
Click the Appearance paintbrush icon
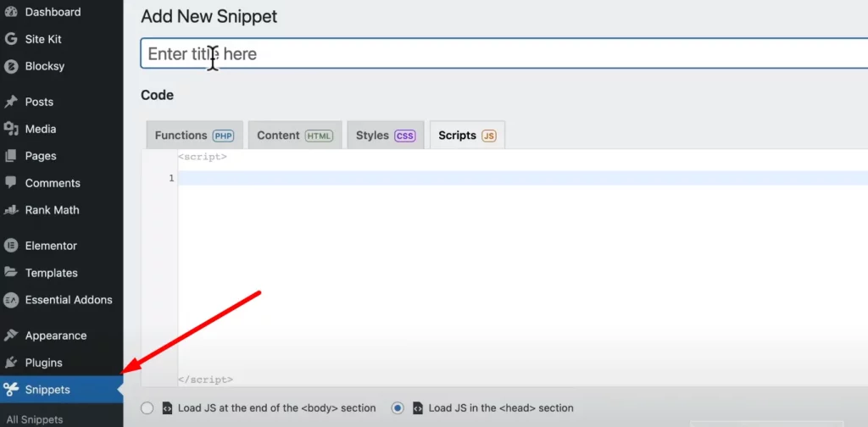[11, 335]
